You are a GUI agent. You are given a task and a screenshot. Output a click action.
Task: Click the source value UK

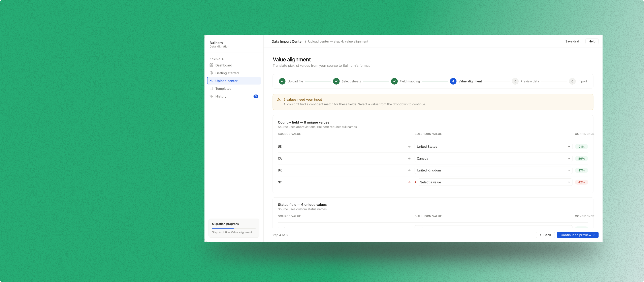[x=280, y=170]
